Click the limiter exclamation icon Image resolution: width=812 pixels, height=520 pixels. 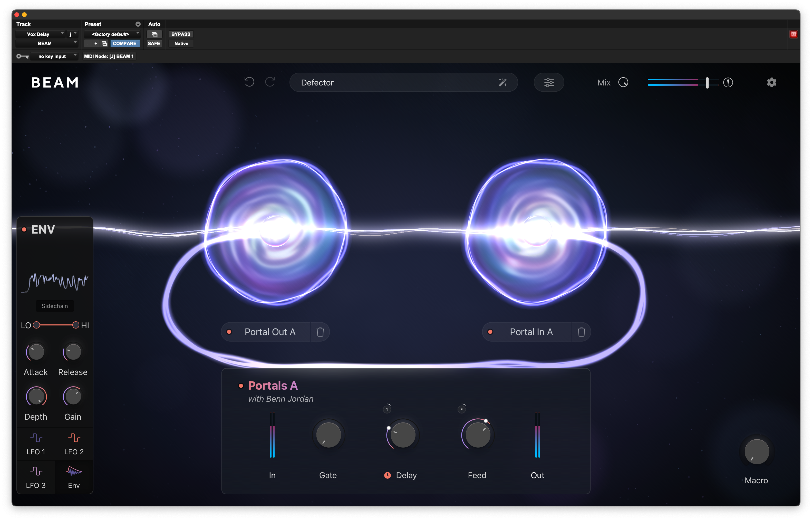[728, 82]
